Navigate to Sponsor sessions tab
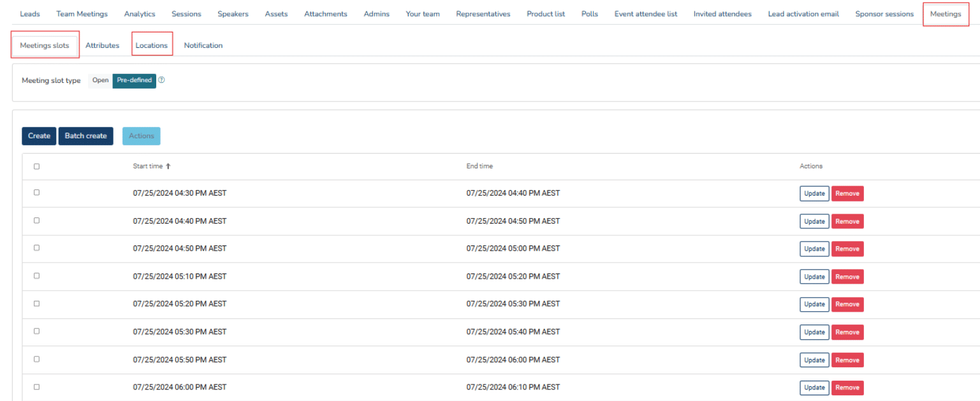980x401 pixels. (x=884, y=14)
